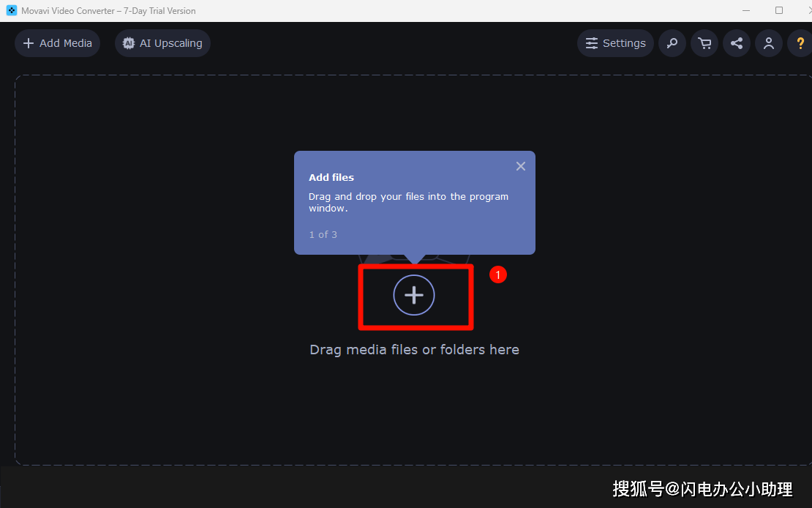Open the user account profile icon

(769, 43)
